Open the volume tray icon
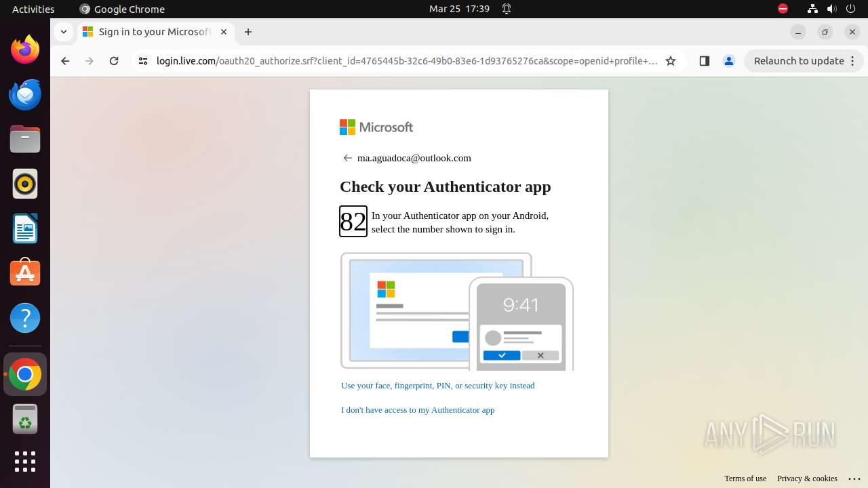Screen dimensions: 868x488 pyautogui.click(x=831, y=9)
